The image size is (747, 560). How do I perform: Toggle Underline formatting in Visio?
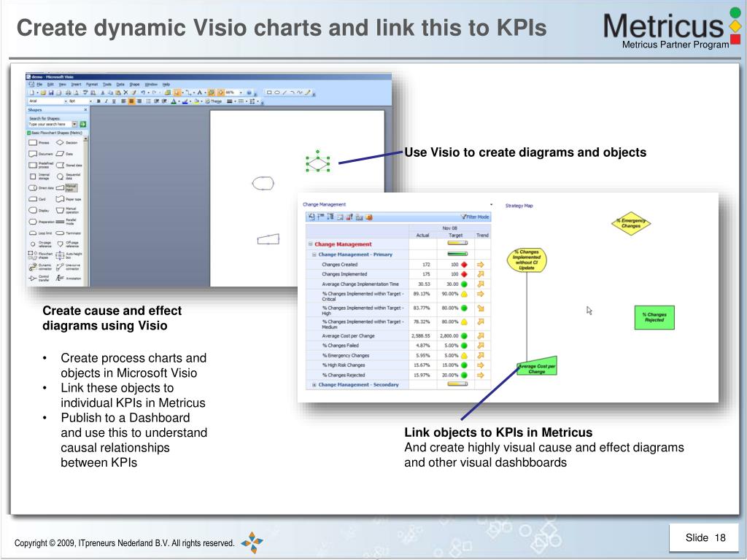(x=114, y=101)
